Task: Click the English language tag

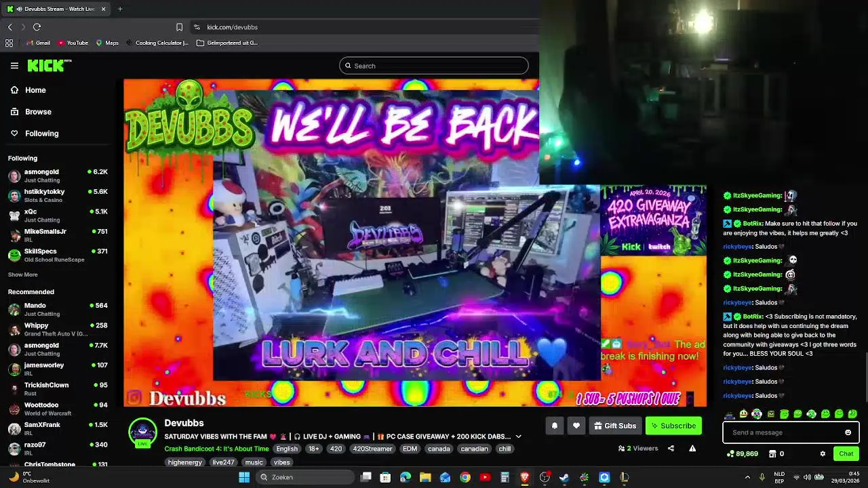Action: click(x=286, y=449)
